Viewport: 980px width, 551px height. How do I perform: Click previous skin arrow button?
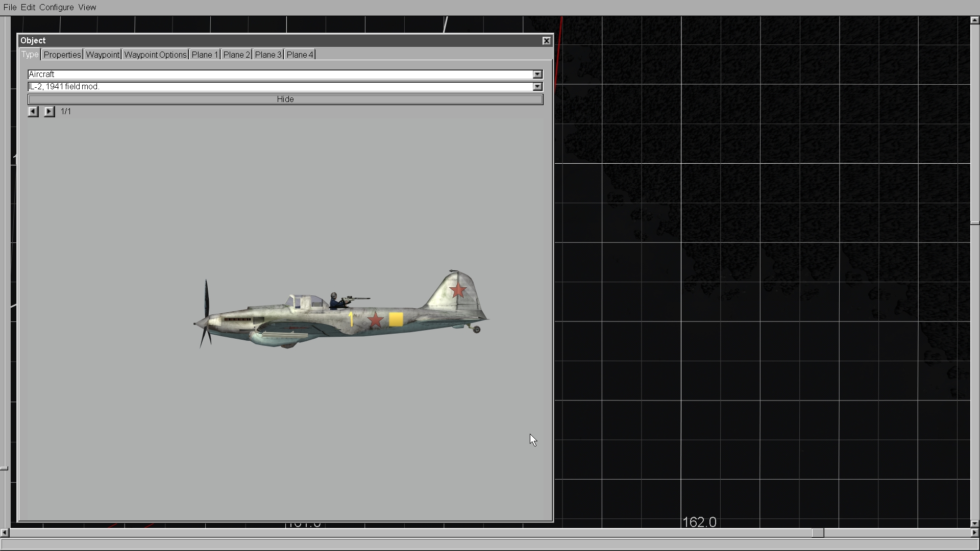pyautogui.click(x=33, y=111)
